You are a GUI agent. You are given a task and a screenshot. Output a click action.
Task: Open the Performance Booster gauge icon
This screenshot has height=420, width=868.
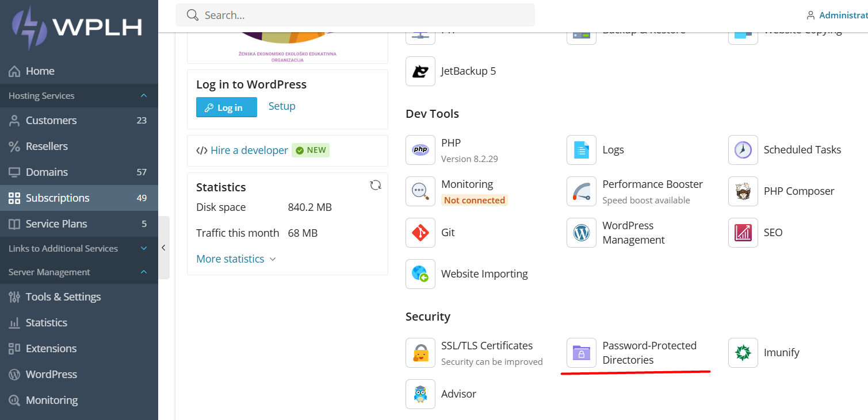point(582,191)
